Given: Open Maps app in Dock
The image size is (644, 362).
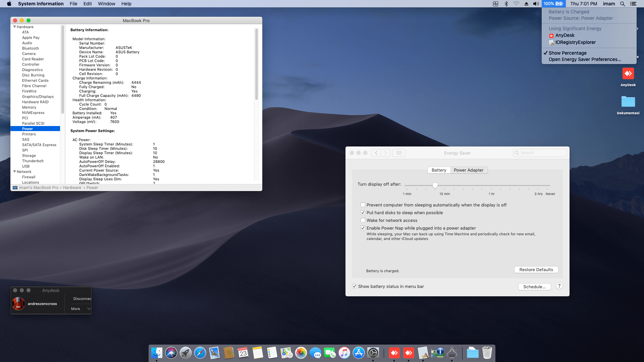Looking at the screenshot, I should click(286, 353).
